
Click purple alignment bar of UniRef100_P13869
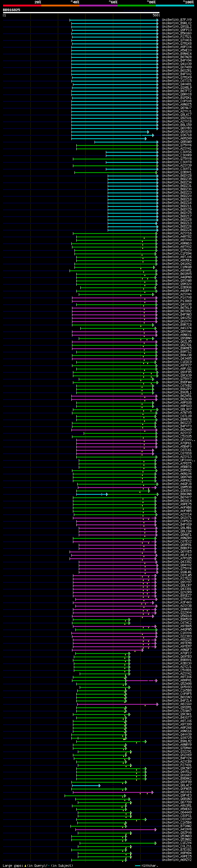pyautogui.click(x=115, y=301)
